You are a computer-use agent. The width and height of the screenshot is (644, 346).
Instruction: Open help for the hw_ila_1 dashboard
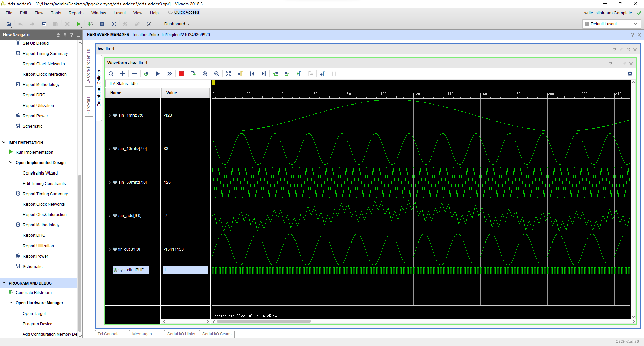[x=615, y=50]
